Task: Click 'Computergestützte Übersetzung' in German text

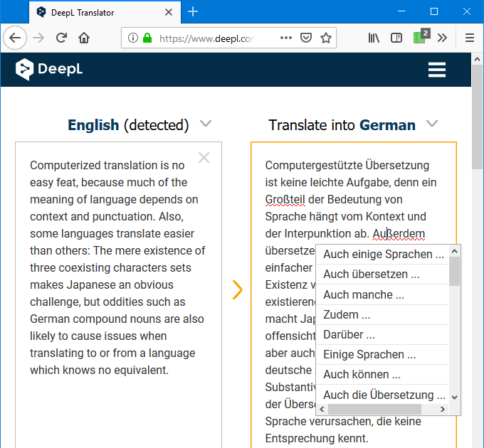Action: [347, 165]
